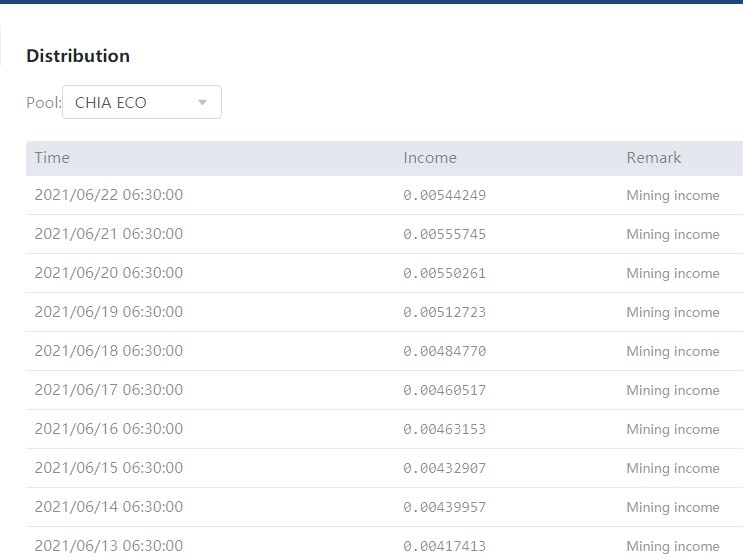Click income value 0.00439957
Screen dimensions: 743x557
click(x=444, y=507)
